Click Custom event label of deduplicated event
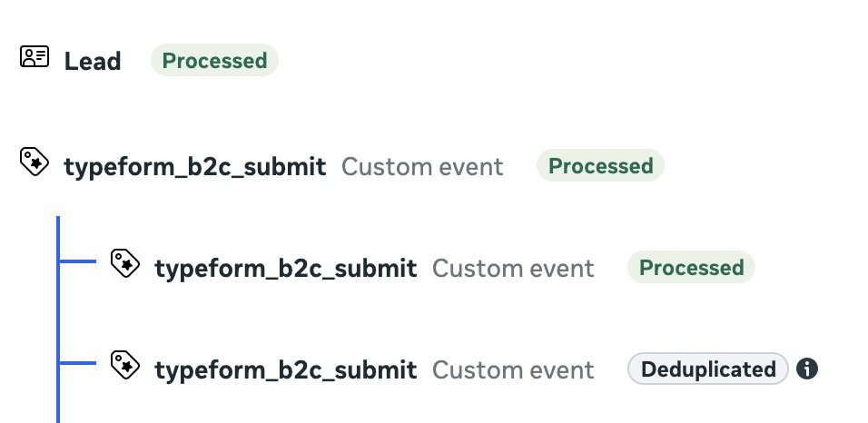This screenshot has width=868, height=423. pyautogui.click(x=513, y=369)
